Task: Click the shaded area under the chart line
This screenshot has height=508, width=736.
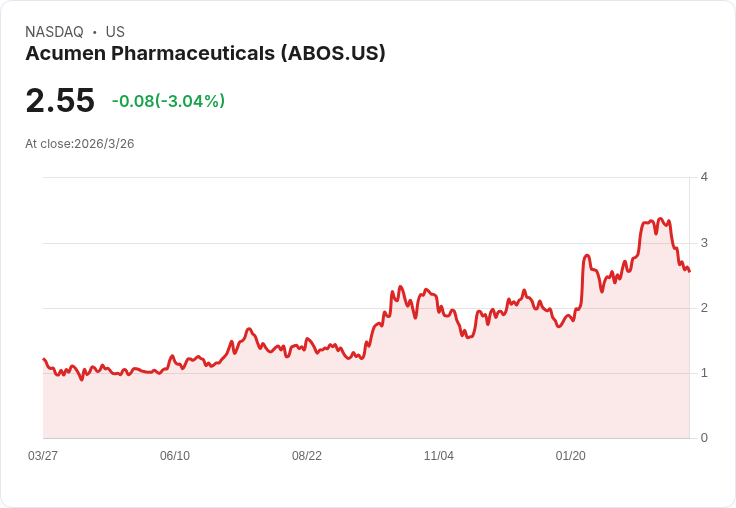Action: (x=400, y=400)
